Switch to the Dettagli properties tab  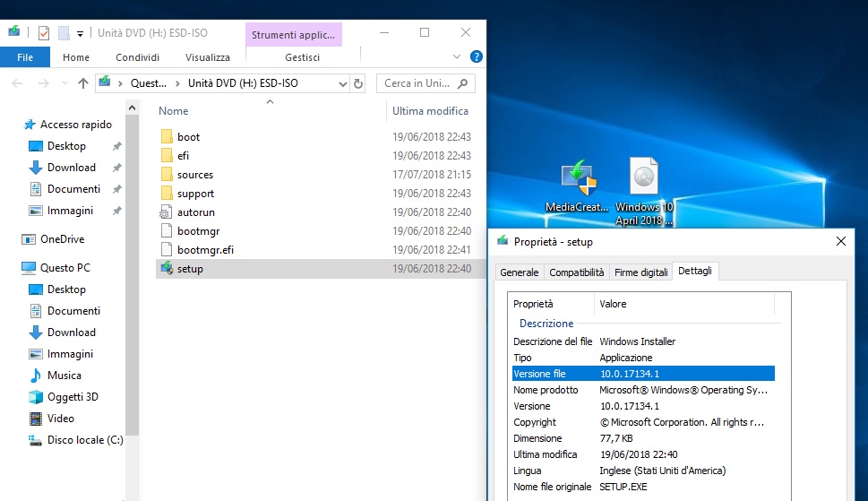[x=695, y=271]
